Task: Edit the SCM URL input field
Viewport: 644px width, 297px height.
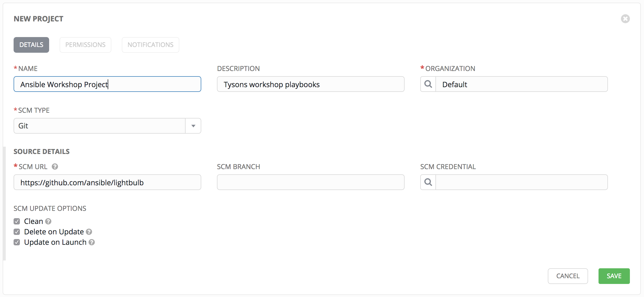Action: [x=107, y=182]
